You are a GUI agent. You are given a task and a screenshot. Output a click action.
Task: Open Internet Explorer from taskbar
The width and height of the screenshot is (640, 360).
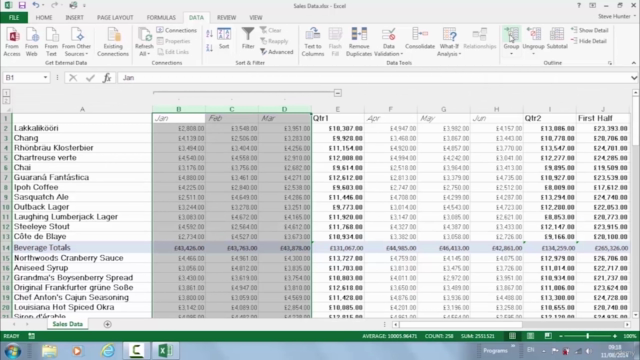point(108,351)
